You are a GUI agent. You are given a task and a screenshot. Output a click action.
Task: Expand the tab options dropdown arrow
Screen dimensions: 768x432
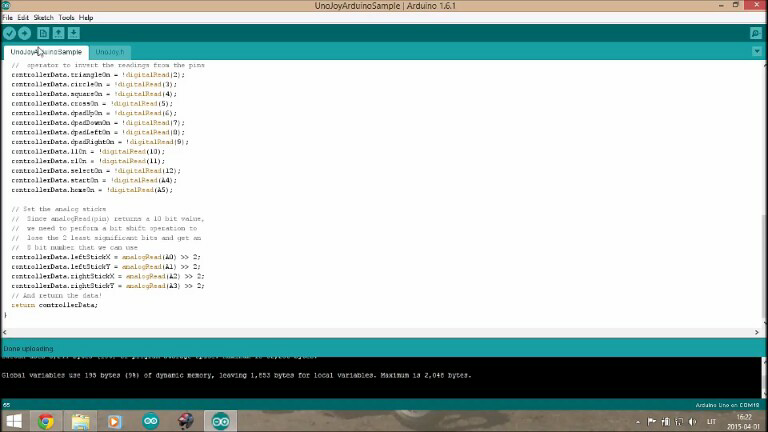[x=756, y=52]
